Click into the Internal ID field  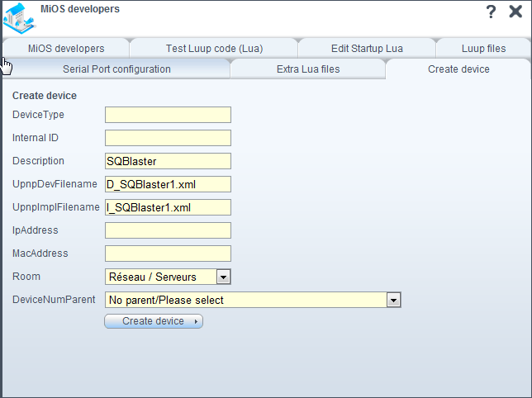168,138
